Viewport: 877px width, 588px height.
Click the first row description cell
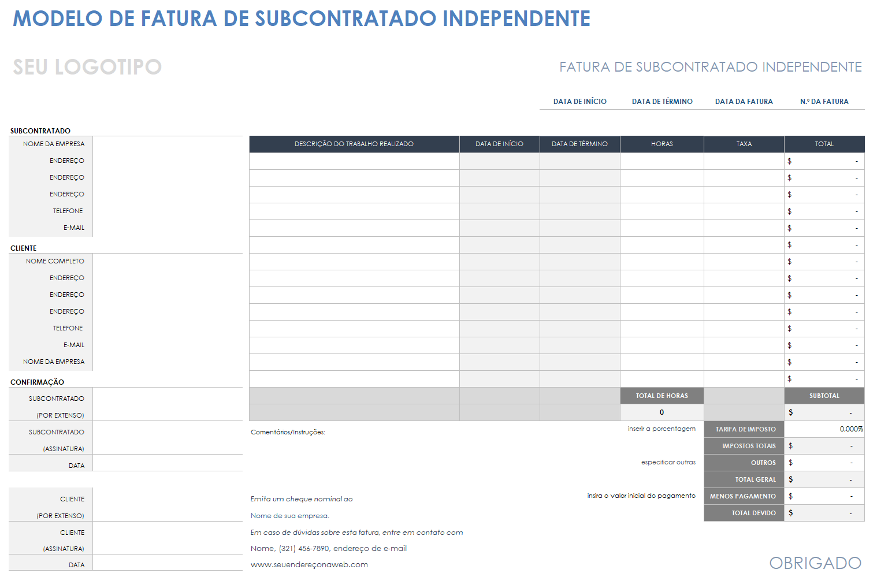(x=354, y=161)
